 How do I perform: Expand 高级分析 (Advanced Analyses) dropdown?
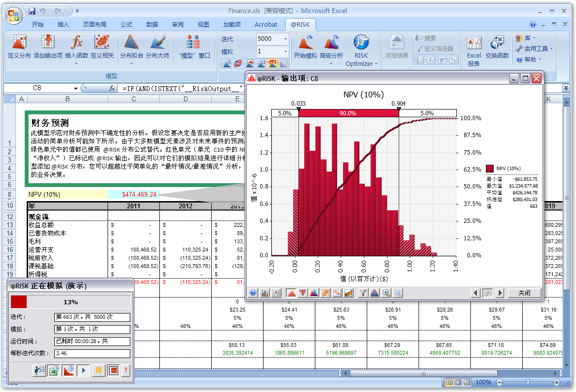pos(331,64)
